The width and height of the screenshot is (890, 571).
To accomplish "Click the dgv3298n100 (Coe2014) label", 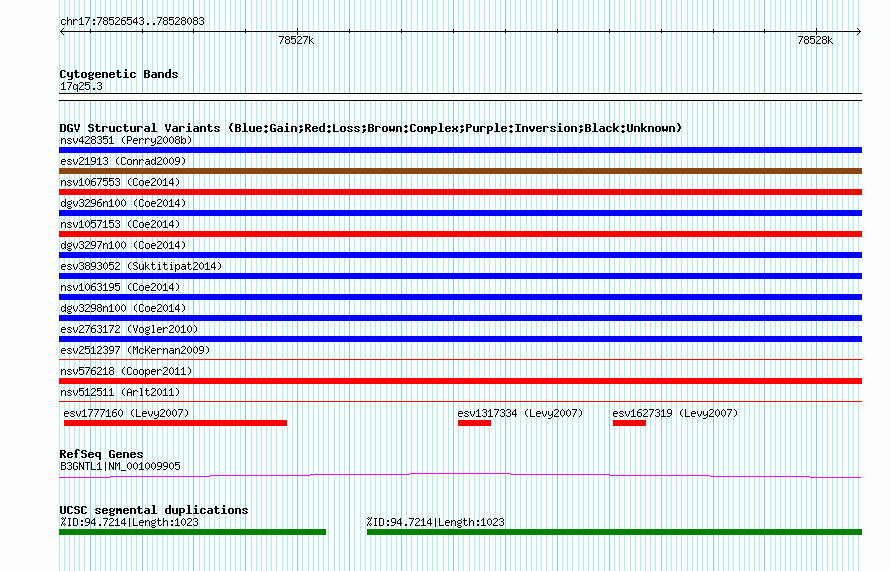I will 123,308.
